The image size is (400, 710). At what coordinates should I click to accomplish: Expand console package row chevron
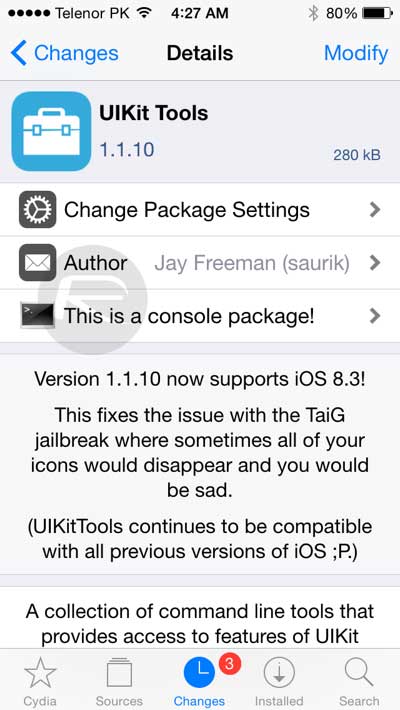[375, 316]
